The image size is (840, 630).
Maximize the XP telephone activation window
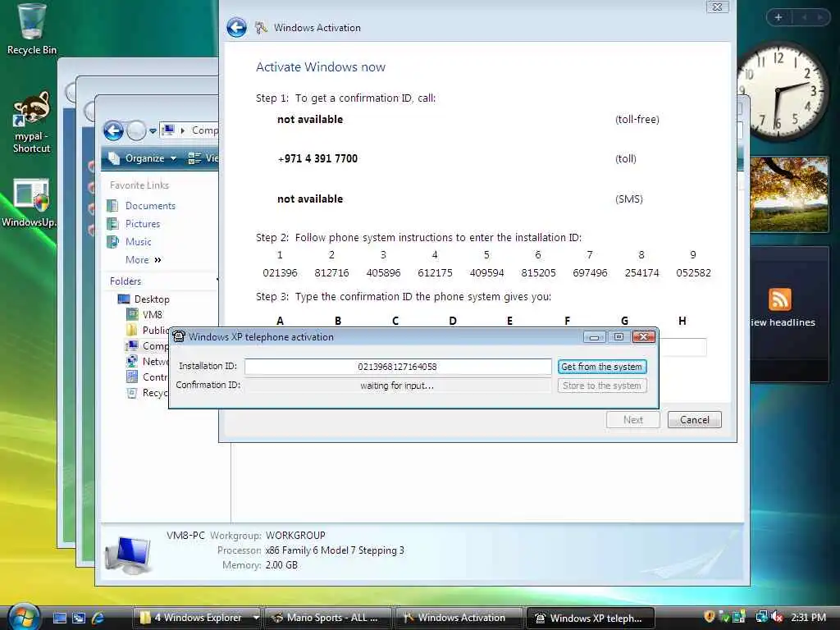click(619, 337)
